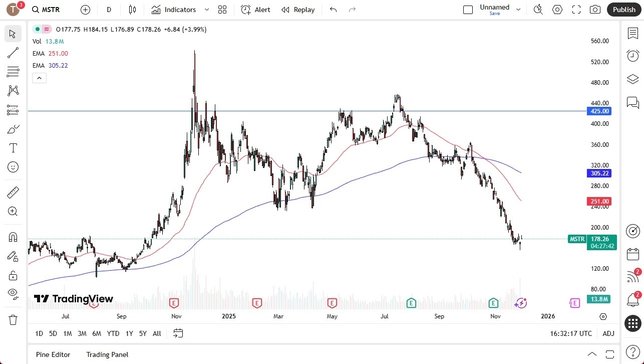
Task: Open the Trading Panel tab
Action: pyautogui.click(x=107, y=354)
